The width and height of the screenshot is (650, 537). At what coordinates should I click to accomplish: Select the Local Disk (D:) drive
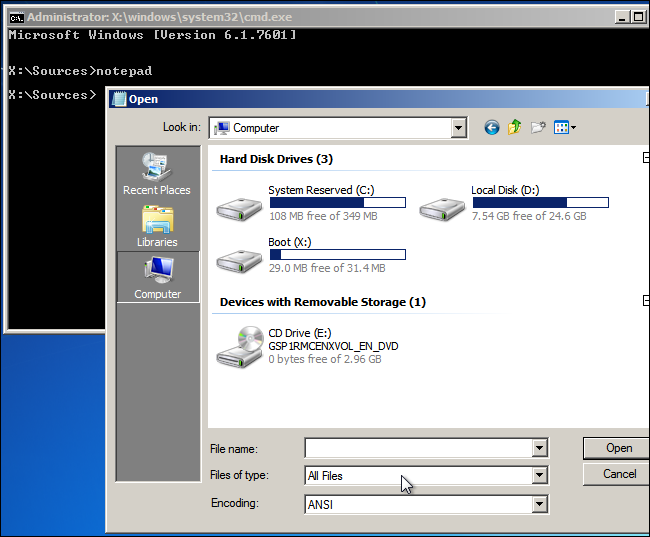tap(514, 203)
